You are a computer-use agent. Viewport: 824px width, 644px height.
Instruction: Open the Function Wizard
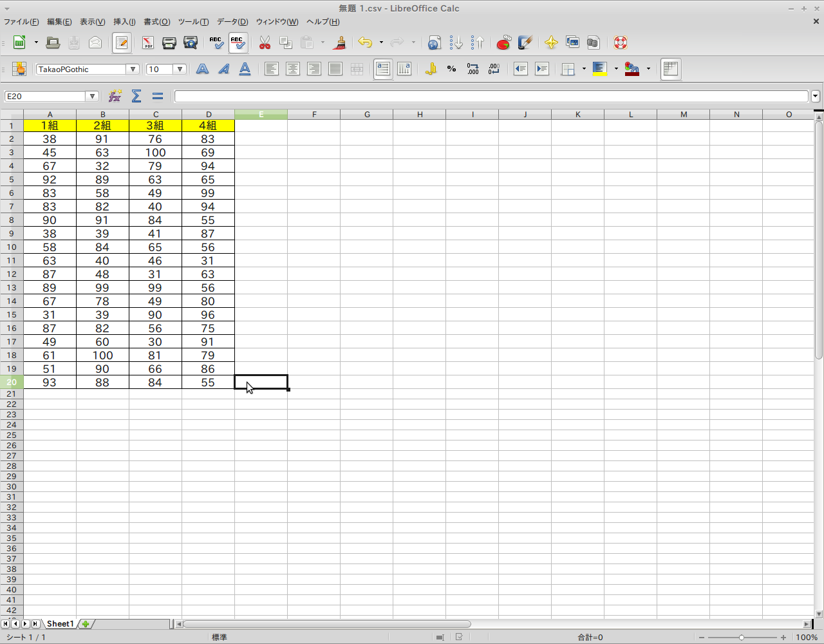click(x=115, y=96)
